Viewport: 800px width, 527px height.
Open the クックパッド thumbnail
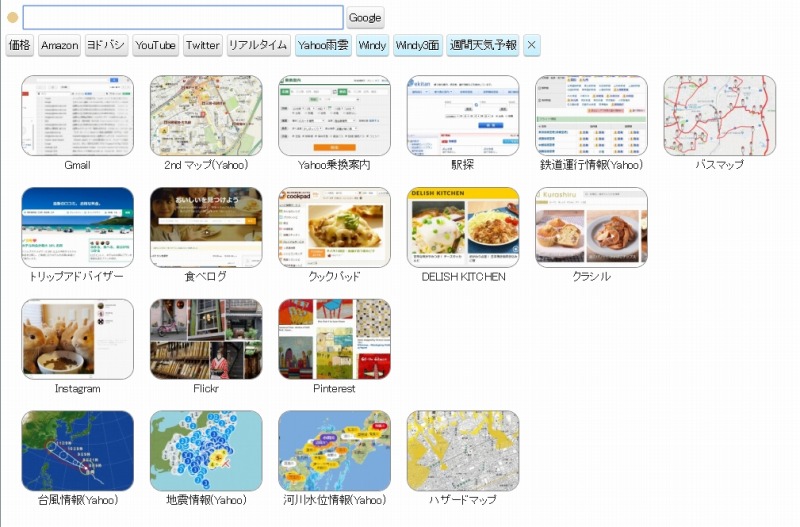pyautogui.click(x=334, y=228)
